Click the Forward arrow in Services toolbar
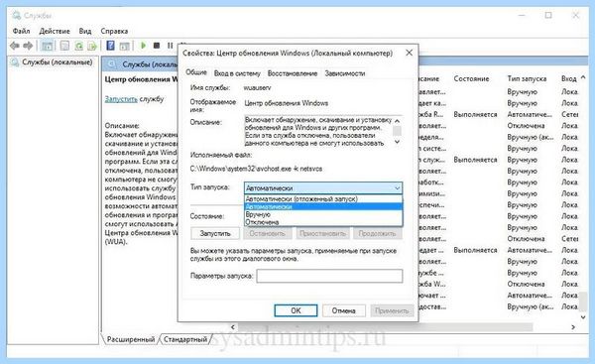 [x=28, y=46]
